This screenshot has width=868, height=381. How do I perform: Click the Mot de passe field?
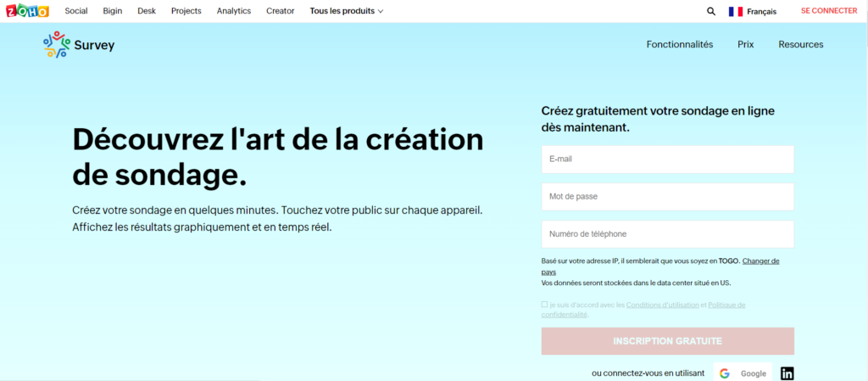click(x=668, y=197)
